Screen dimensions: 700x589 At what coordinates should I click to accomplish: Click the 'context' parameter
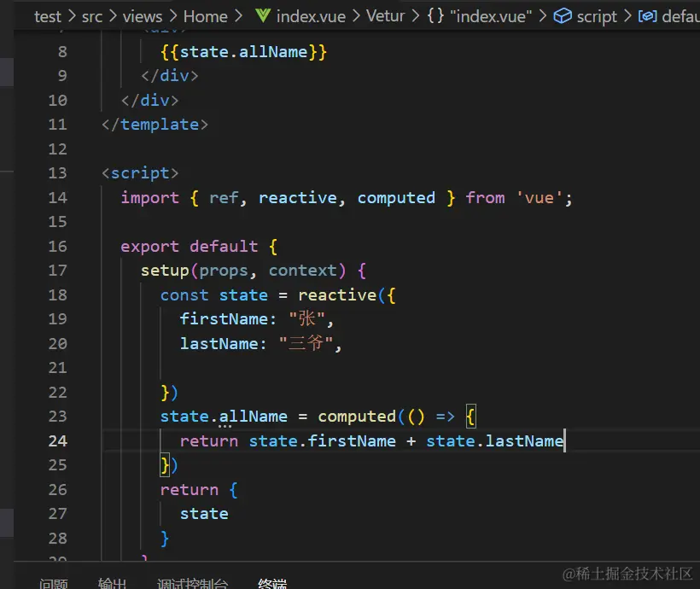[x=303, y=271]
